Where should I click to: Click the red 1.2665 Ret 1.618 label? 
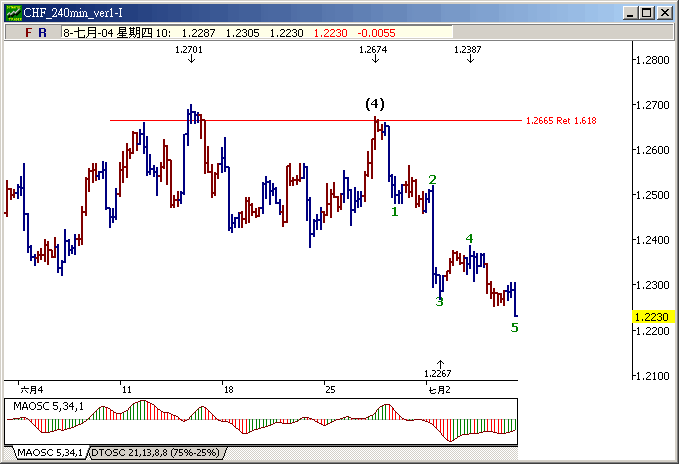click(x=561, y=121)
